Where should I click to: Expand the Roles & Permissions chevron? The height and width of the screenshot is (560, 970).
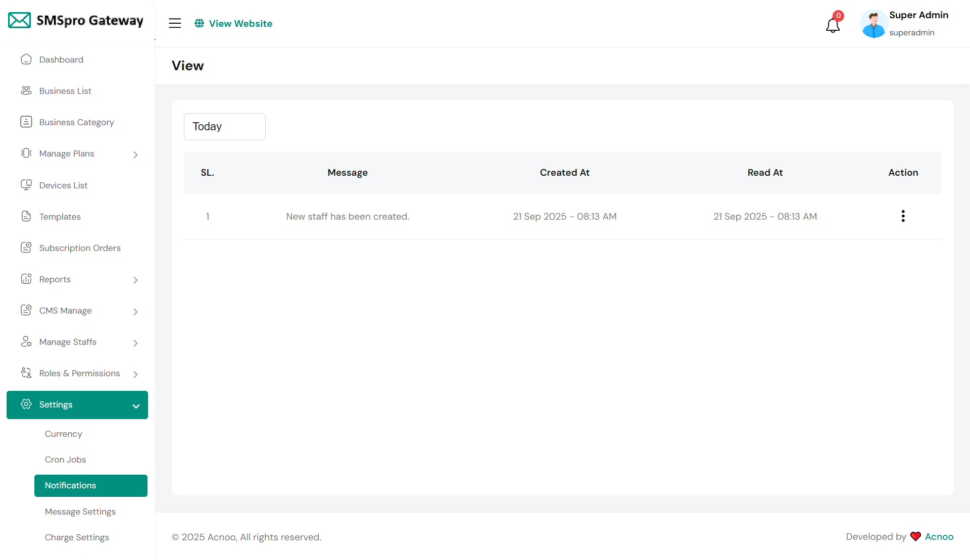pos(135,374)
